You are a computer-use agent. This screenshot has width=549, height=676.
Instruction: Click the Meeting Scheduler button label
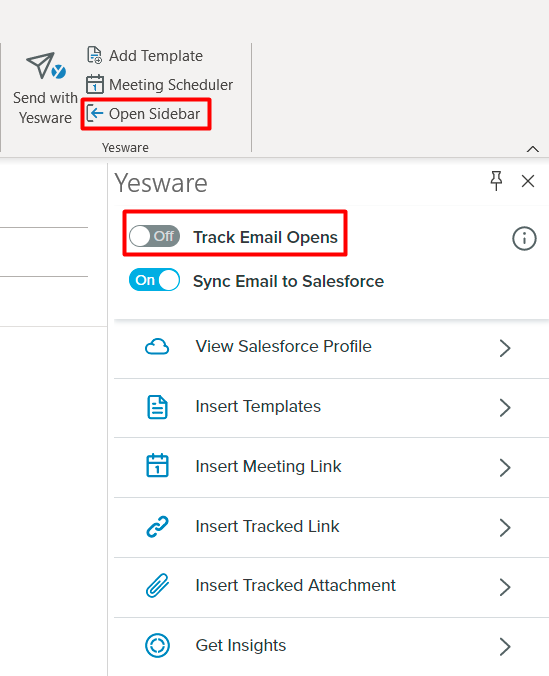point(171,84)
